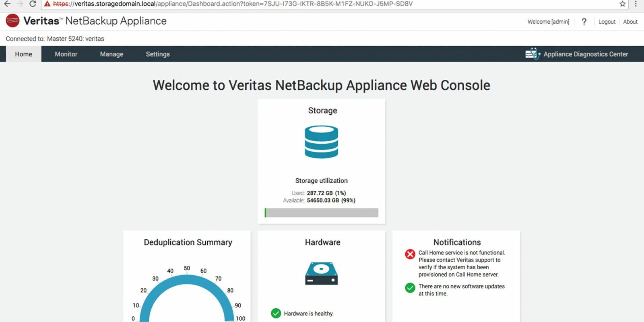Open Appliance Diagnostics Center link
The width and height of the screenshot is (644, 322).
point(586,54)
